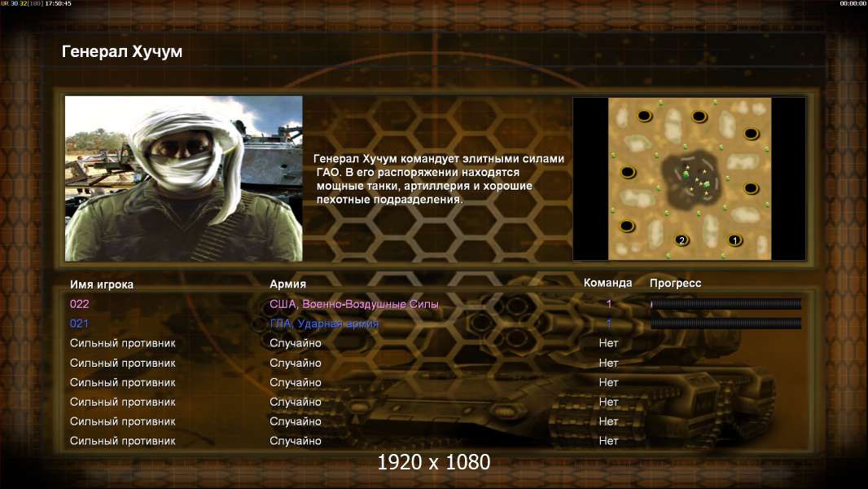Select player name '022'
868x489 pixels.
79,304
